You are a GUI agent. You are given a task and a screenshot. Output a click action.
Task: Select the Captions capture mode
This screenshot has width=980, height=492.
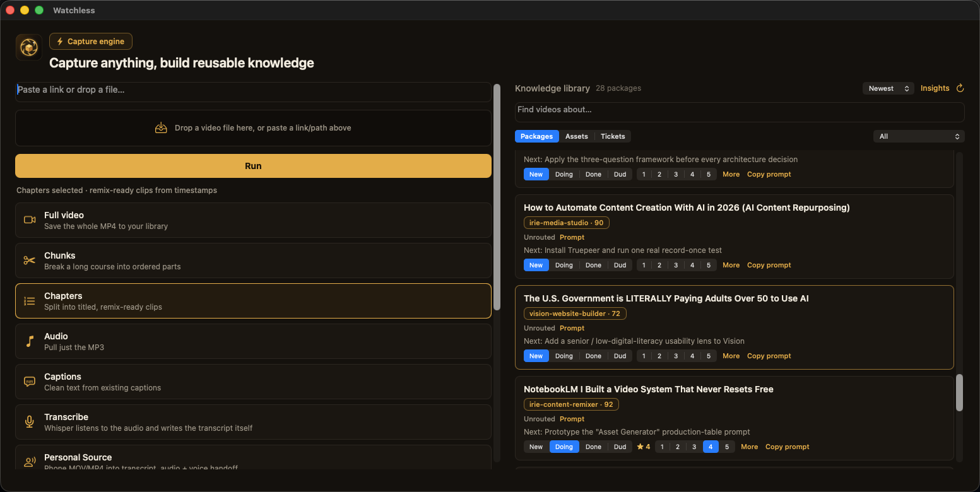point(253,382)
